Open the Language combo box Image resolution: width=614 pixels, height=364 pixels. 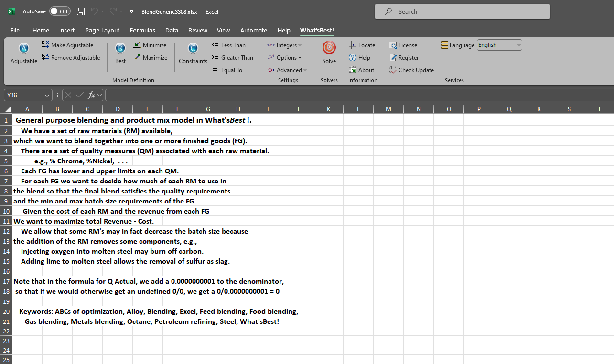coord(499,45)
